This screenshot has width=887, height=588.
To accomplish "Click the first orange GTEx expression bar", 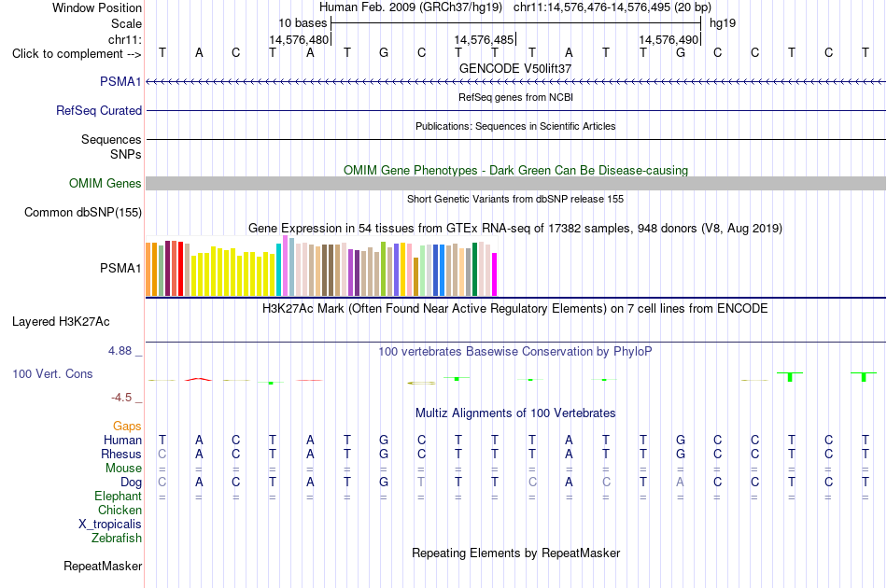I will click(x=148, y=269).
